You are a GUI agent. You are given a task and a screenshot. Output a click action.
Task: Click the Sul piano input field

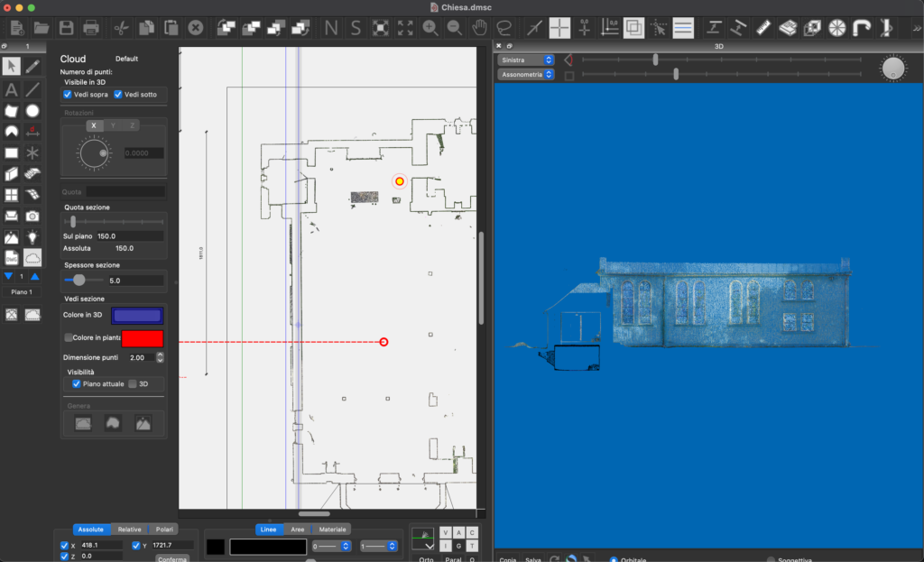point(130,236)
